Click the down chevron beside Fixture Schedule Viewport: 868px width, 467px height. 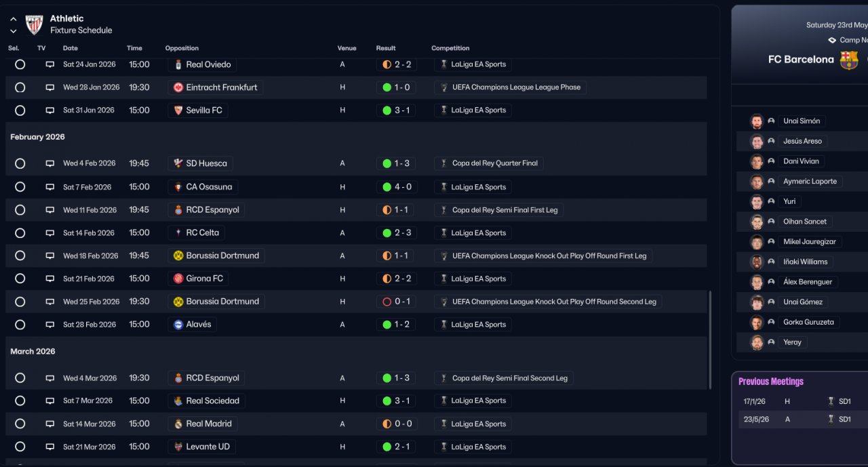[14, 31]
